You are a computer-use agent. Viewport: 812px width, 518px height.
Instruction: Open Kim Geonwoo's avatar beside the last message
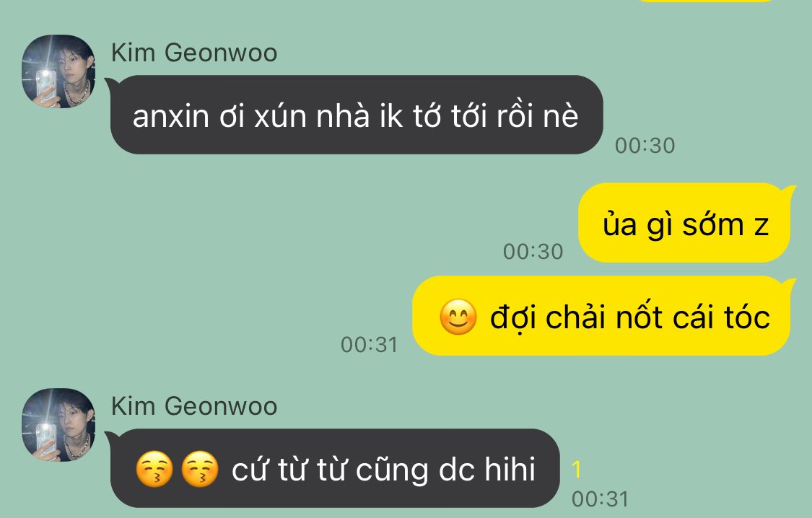pos(58,425)
